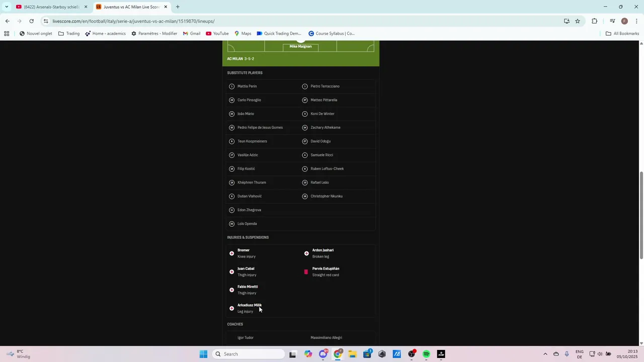Open Home - academics bookmark
Screen dimensions: 644x362
[x=105, y=34]
